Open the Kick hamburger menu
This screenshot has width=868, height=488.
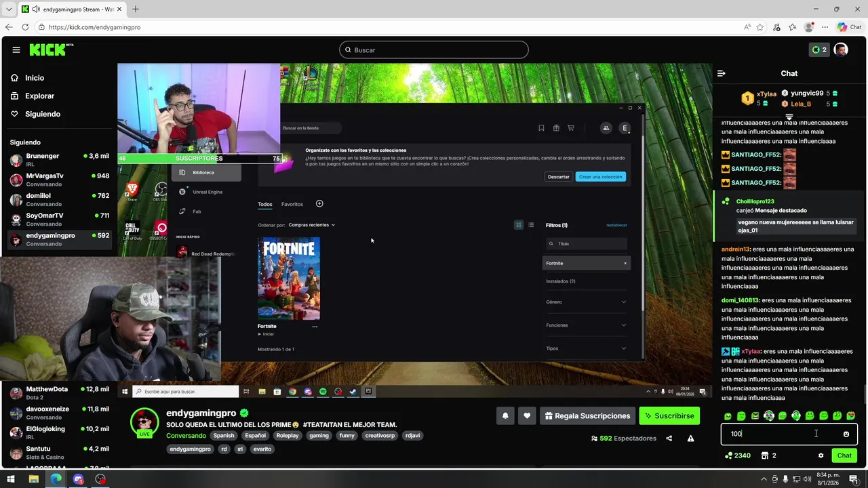16,49
